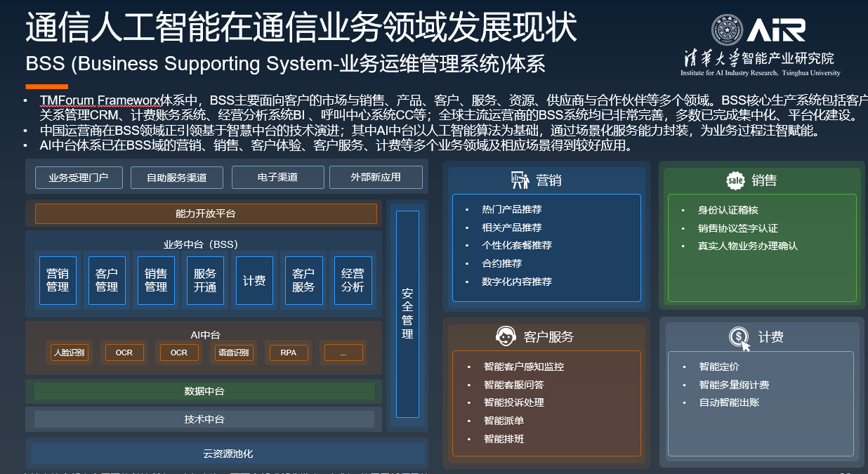Viewport: 868px width, 474px height.
Task: Click the 人脸识别 box in AI中台
Action: [69, 353]
